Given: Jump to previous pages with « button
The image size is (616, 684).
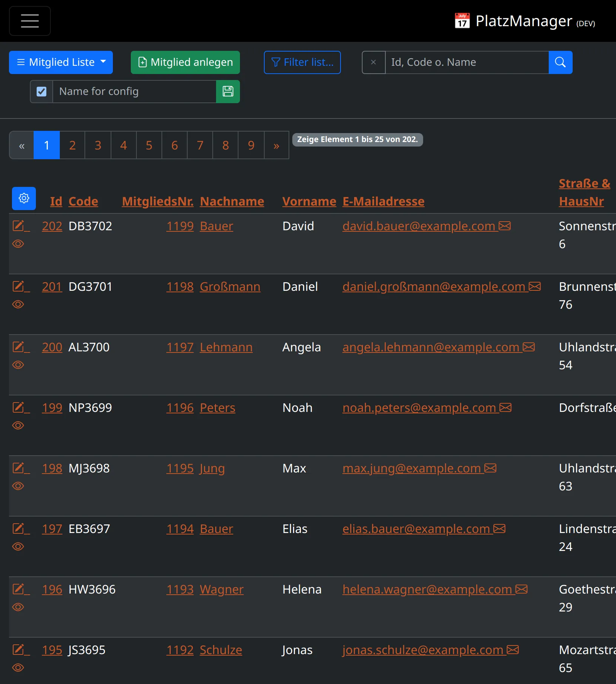Looking at the screenshot, I should coord(22,145).
